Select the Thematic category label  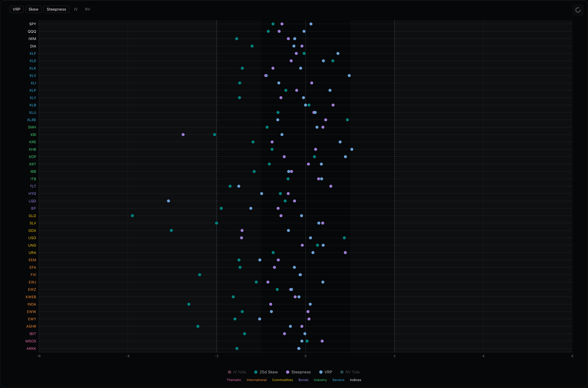(x=234, y=380)
